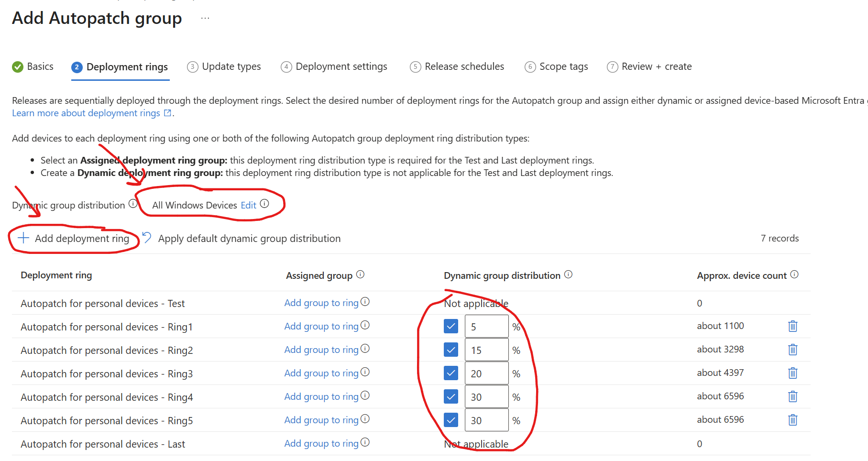Click Edit next to All Windows Devices
Viewport: 868px width, 461px height.
249,205
